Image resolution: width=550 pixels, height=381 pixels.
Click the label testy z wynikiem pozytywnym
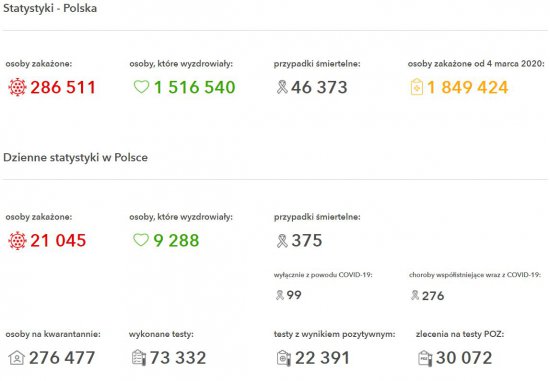tap(334, 334)
